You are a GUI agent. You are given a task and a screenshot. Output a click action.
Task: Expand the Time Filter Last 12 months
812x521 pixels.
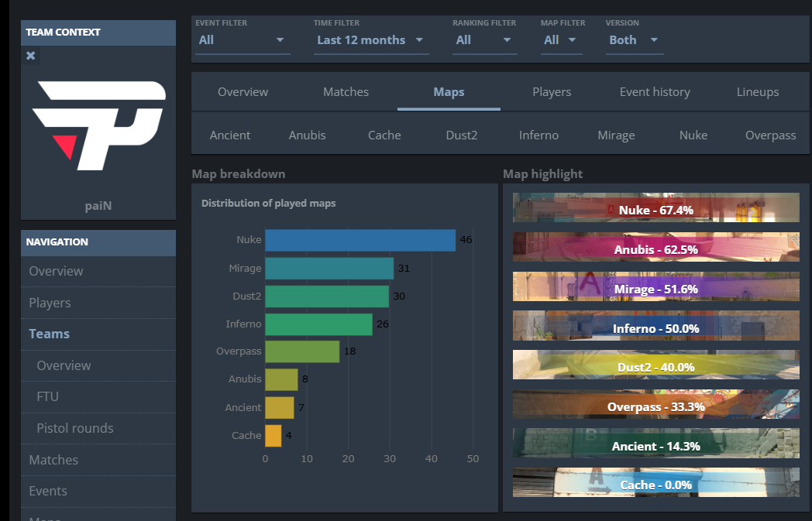371,39
